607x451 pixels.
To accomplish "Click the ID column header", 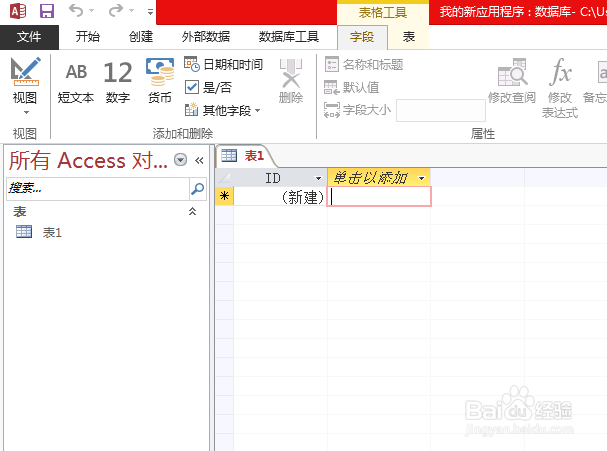I will coord(273,178).
